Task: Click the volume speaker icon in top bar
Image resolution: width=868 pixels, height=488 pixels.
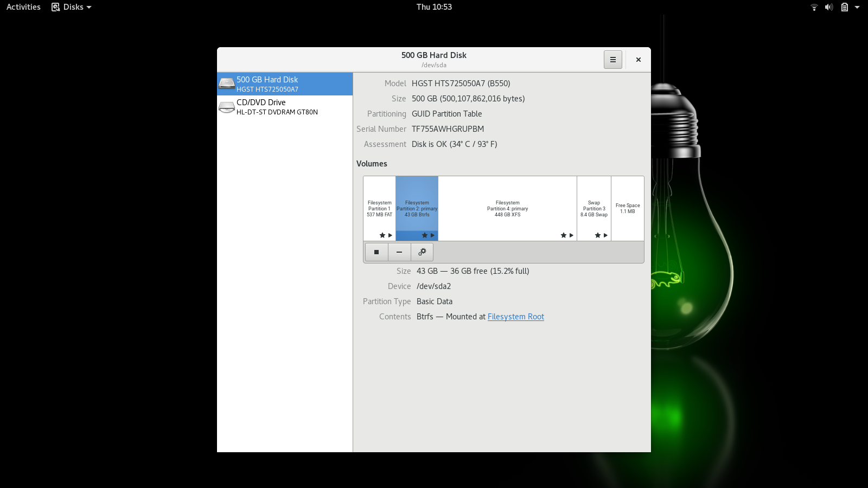Action: point(829,7)
